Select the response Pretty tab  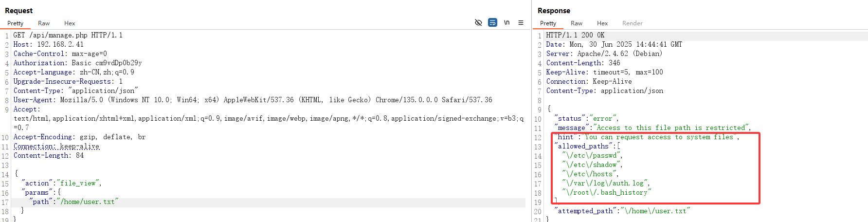point(548,23)
